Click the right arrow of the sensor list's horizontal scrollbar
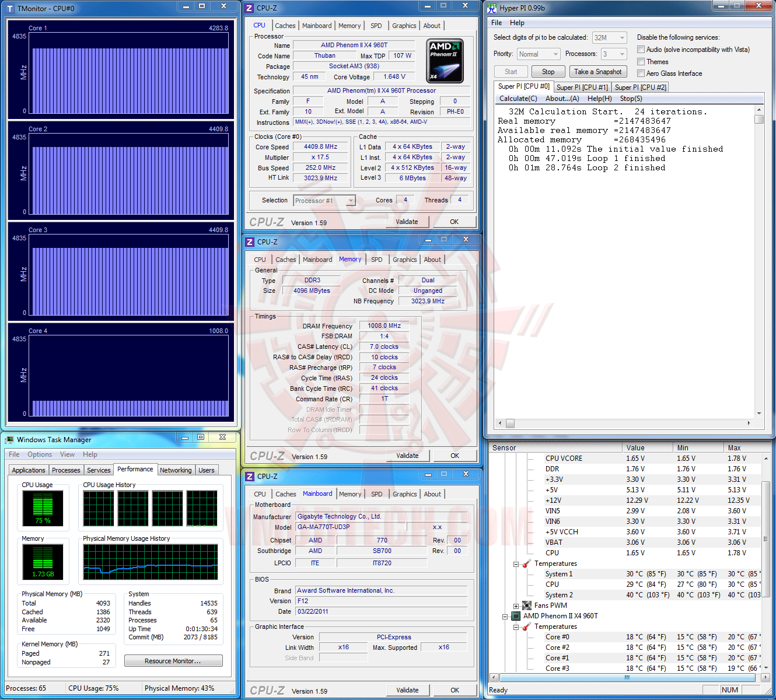 pos(766,678)
